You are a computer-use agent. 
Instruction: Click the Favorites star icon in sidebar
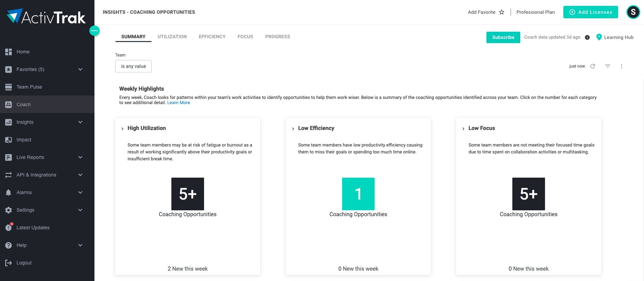coord(9,69)
